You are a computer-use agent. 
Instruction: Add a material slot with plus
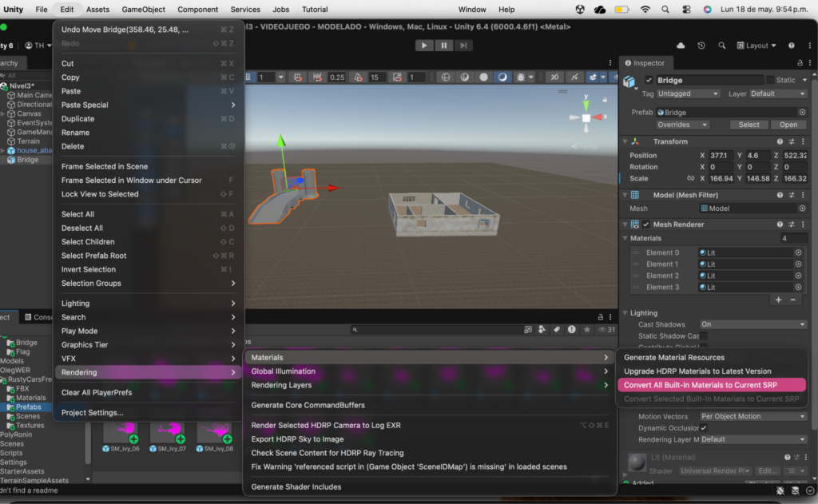778,300
